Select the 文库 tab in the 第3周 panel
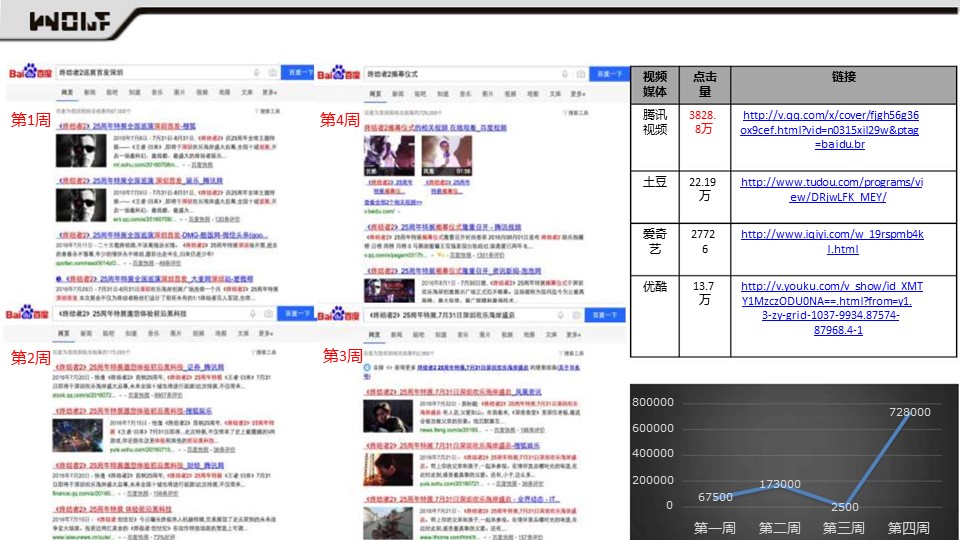The image size is (960, 540). click(552, 335)
